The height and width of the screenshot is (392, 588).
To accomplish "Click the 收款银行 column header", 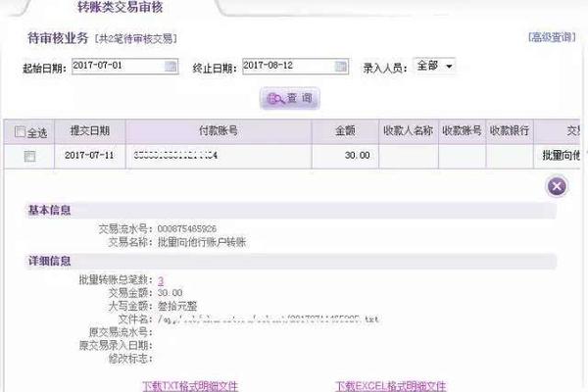I will pos(510,131).
